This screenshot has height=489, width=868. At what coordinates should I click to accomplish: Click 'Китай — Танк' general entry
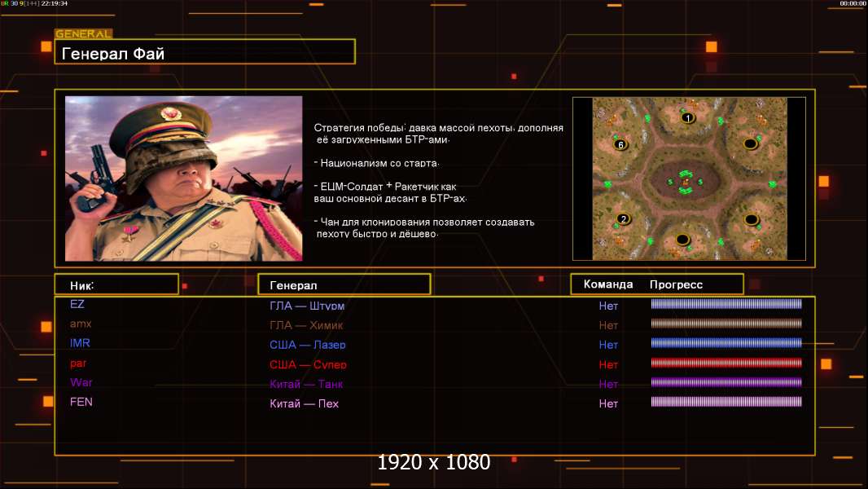[x=306, y=384]
